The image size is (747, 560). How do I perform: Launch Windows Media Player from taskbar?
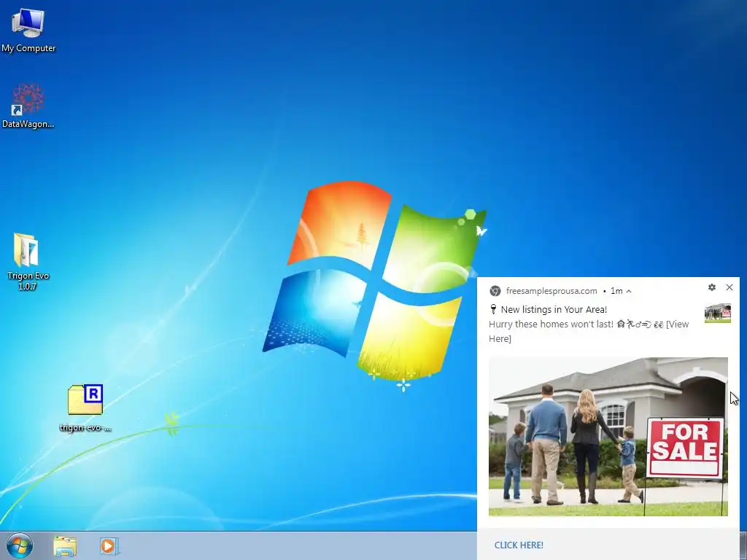tap(109, 546)
